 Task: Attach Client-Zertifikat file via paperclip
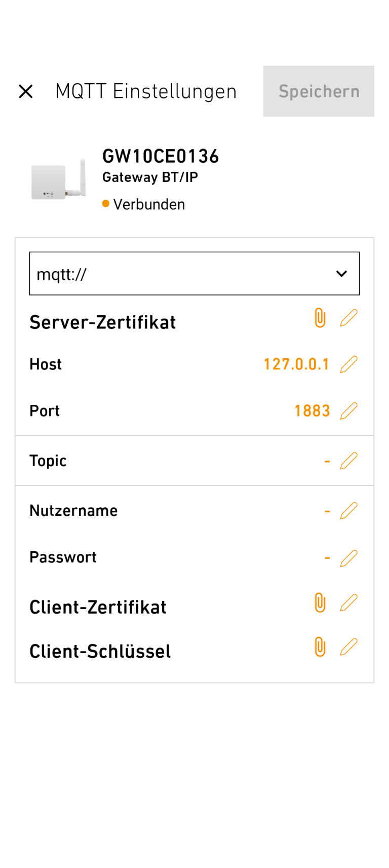click(x=320, y=603)
